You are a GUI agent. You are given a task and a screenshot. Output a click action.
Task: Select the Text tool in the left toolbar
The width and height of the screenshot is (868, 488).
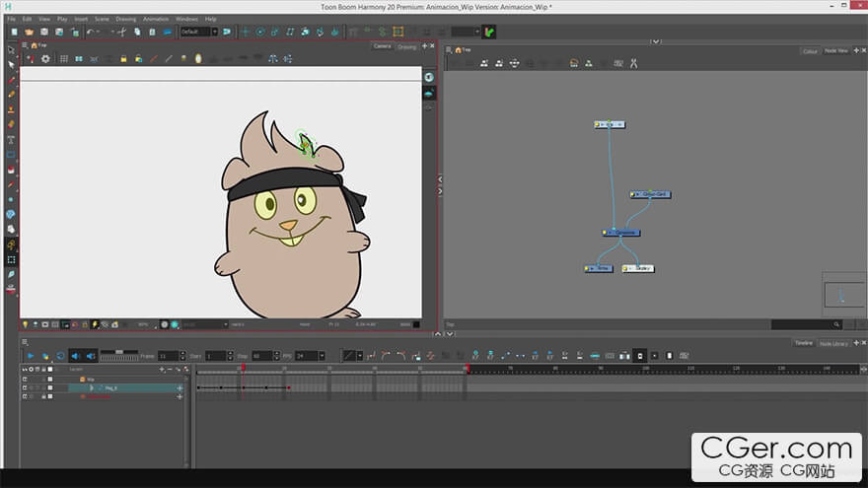(11, 139)
